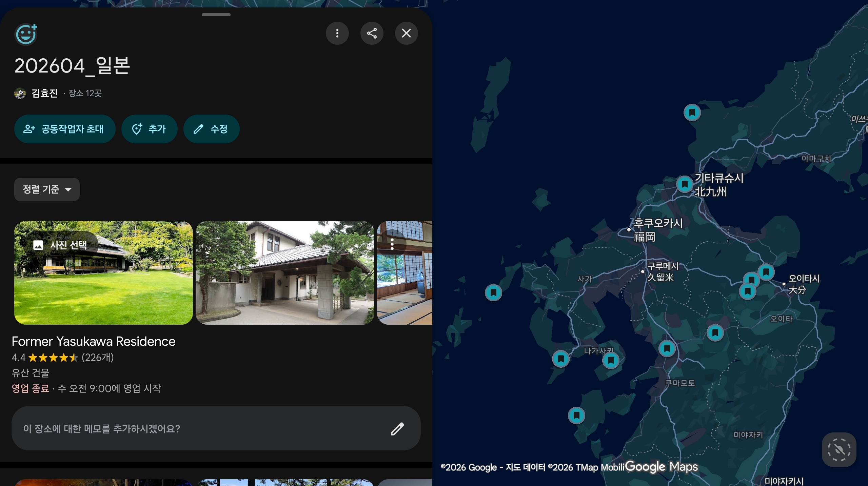Click the northernmost saved bookmark marker
The image size is (868, 486).
(692, 112)
